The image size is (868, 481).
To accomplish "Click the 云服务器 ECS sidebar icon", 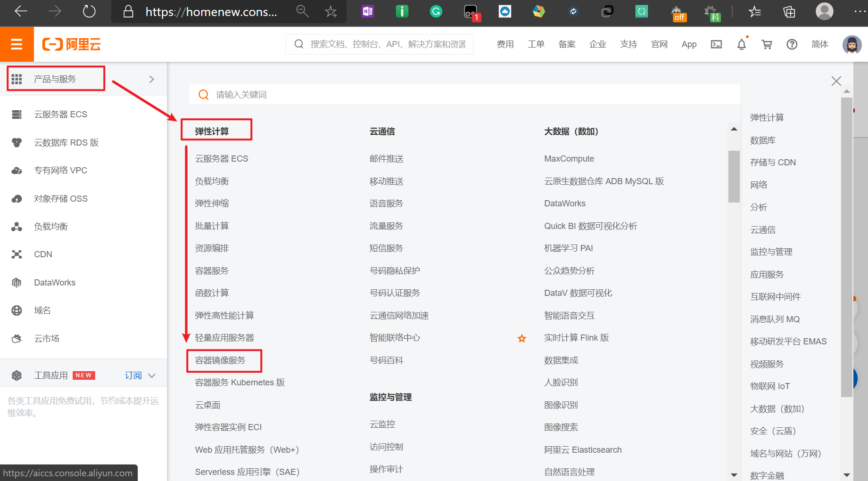I will pos(17,114).
